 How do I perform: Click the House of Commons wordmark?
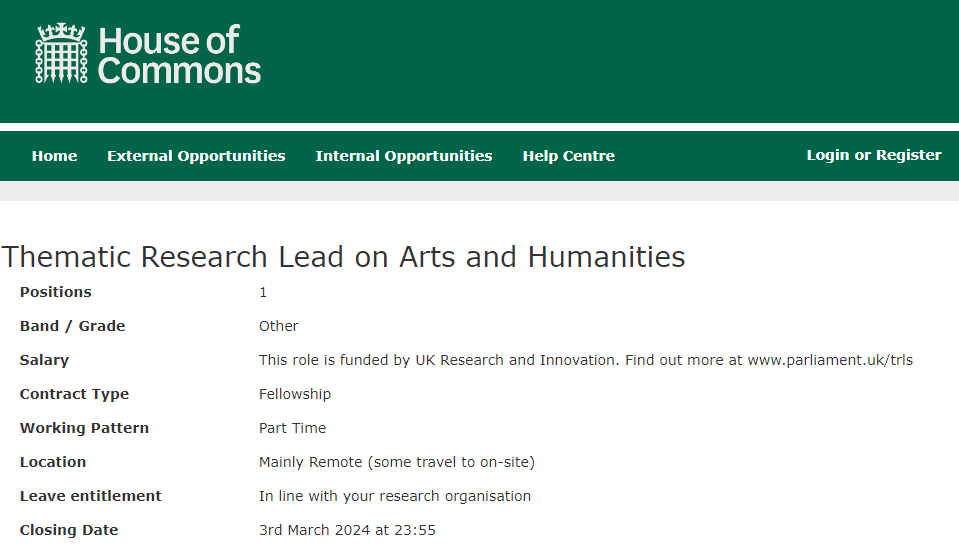[179, 55]
